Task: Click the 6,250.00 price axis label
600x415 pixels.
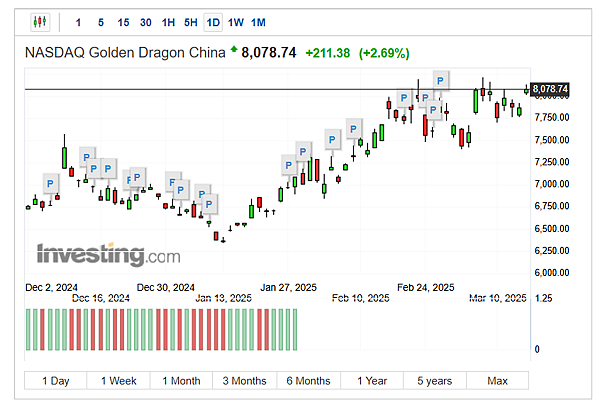Action: tap(552, 251)
